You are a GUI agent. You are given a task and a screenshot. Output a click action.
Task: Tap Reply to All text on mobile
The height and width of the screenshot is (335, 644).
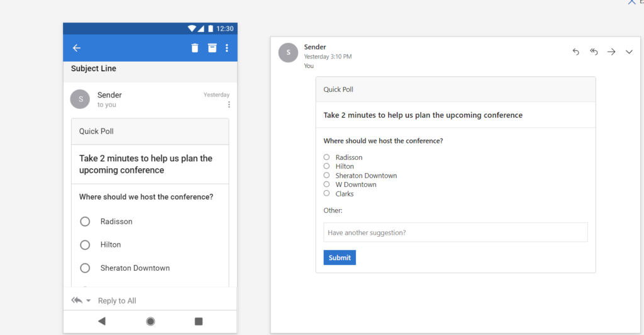[x=117, y=301]
